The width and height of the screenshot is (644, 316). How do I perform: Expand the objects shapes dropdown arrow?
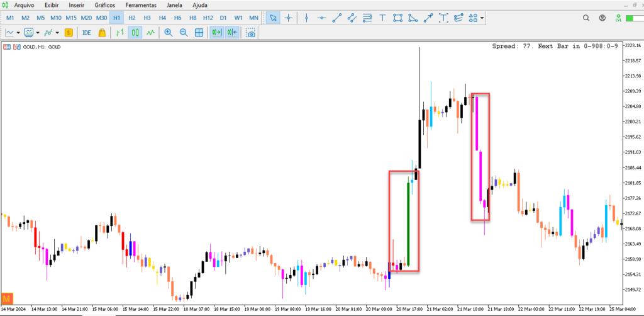click(x=482, y=18)
